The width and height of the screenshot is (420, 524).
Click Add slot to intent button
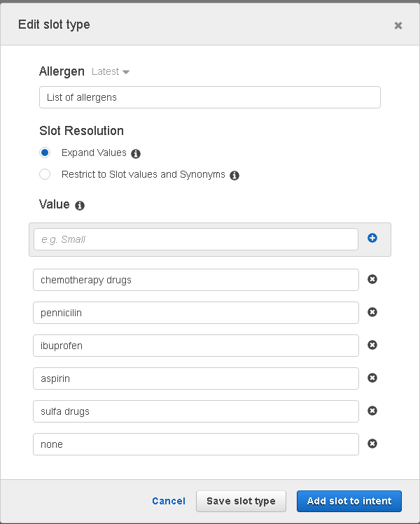click(349, 501)
